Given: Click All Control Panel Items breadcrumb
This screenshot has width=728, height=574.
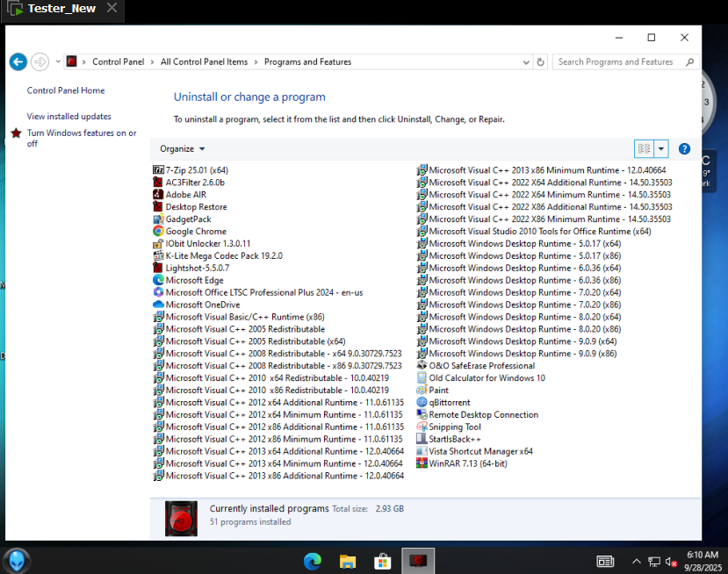Looking at the screenshot, I should coord(205,61).
